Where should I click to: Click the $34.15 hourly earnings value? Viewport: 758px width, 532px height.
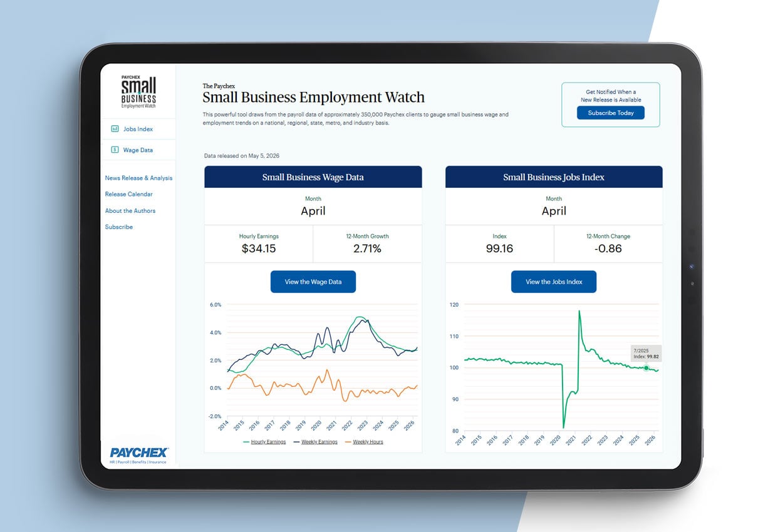tap(259, 248)
